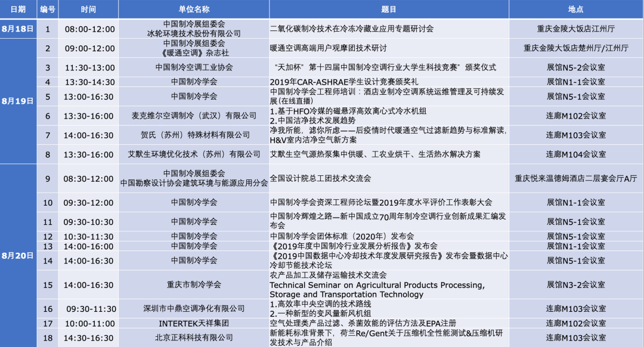Click "中国勘察设计协会建筑环境与能源应用分会" text
Screen dimensions: 644x347
pos(194,183)
